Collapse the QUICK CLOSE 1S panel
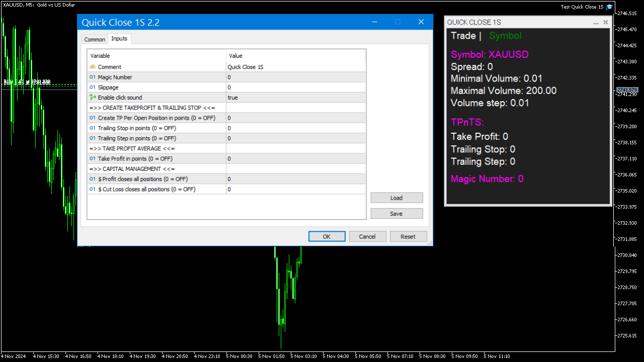 (596, 22)
